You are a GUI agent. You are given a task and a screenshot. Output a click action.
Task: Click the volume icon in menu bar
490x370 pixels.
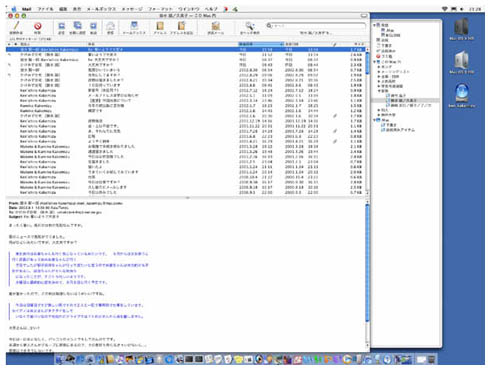tap(462, 9)
